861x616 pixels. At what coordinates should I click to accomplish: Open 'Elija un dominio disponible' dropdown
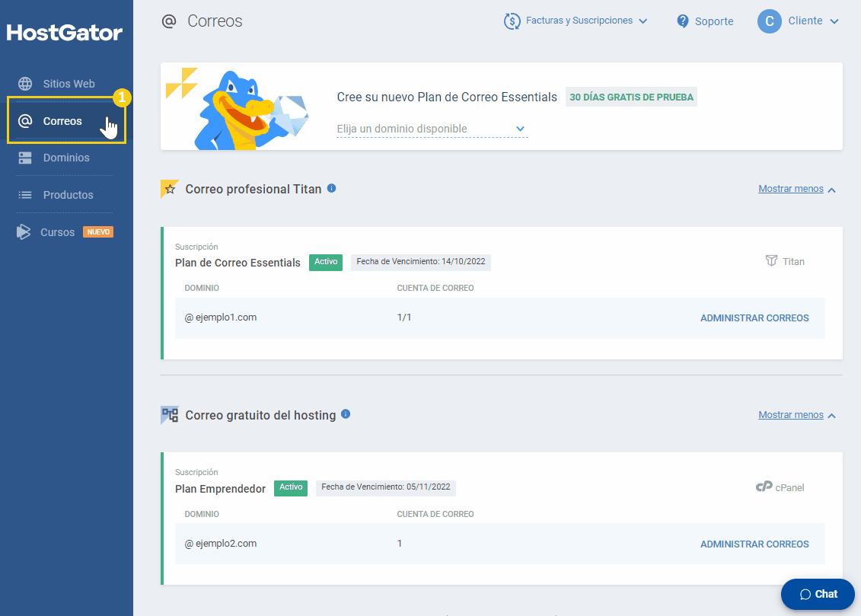pyautogui.click(x=432, y=129)
